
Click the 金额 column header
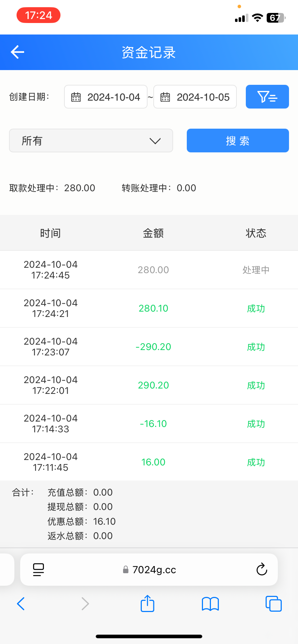(x=153, y=233)
